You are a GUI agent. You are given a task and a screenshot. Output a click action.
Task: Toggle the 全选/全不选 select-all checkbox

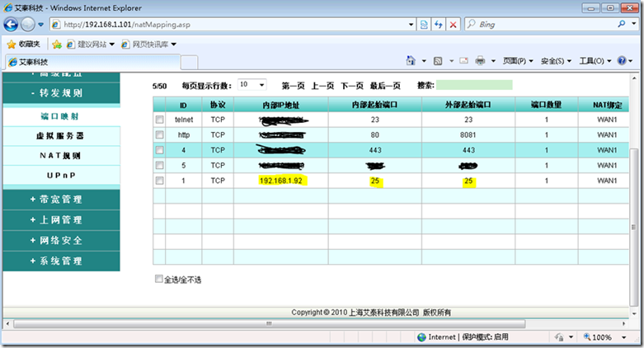coord(158,279)
